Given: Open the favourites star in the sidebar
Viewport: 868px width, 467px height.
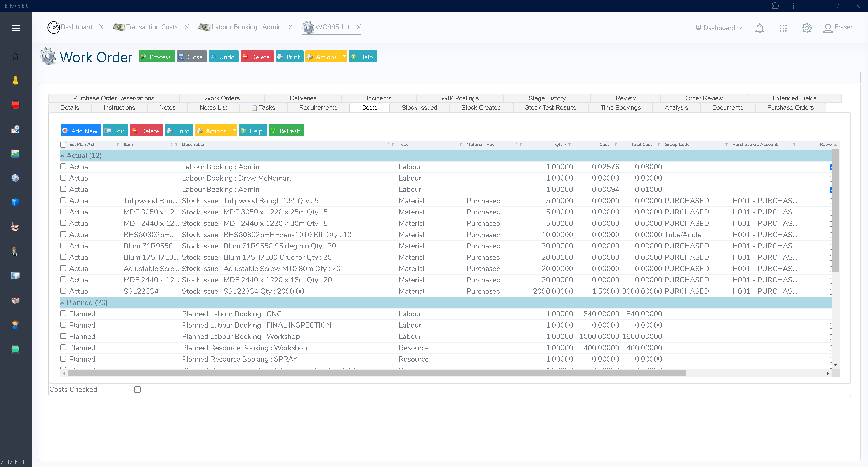Looking at the screenshot, I should (15, 56).
